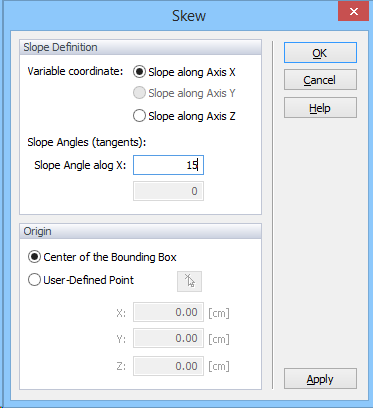This screenshot has width=373, height=408.
Task: Click the Skew title bar
Action: click(189, 16)
